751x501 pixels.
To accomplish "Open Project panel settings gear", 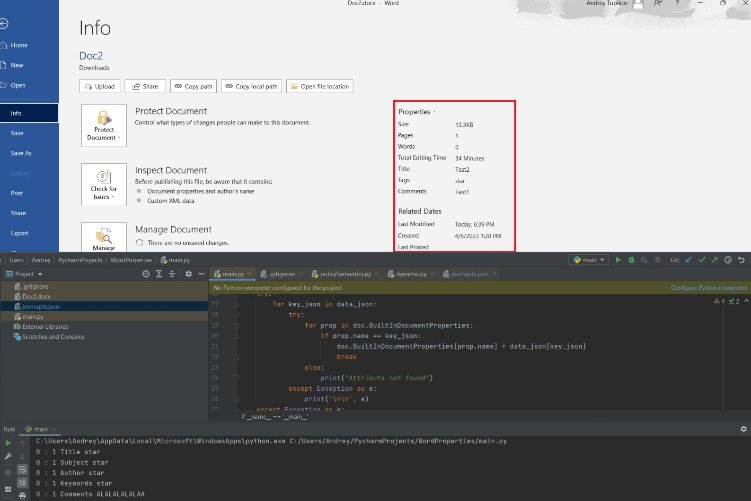I will tap(188, 274).
